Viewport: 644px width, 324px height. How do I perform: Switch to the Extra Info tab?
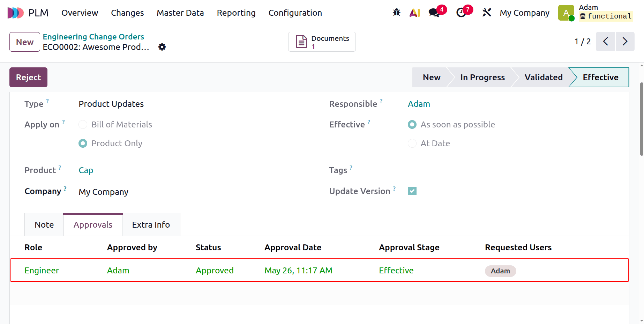pyautogui.click(x=151, y=225)
